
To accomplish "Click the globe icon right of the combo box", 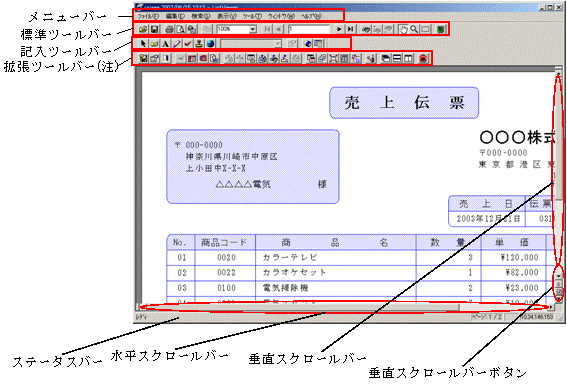I will (308, 44).
